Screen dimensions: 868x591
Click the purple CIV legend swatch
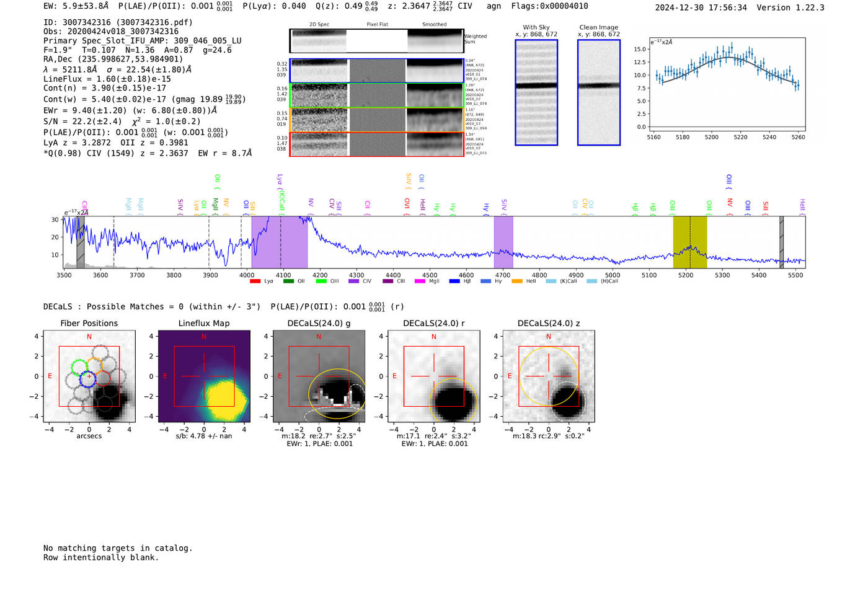coord(354,282)
